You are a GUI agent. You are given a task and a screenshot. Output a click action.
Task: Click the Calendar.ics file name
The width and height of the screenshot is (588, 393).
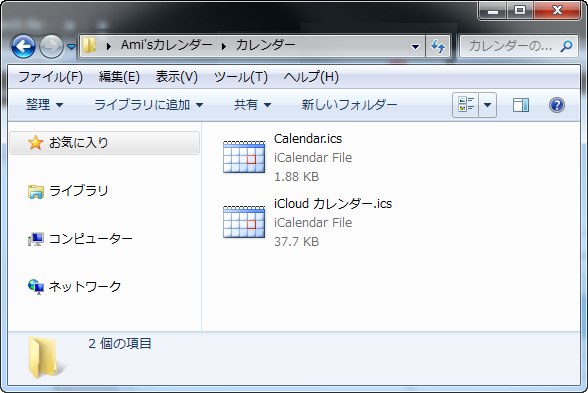coord(308,139)
